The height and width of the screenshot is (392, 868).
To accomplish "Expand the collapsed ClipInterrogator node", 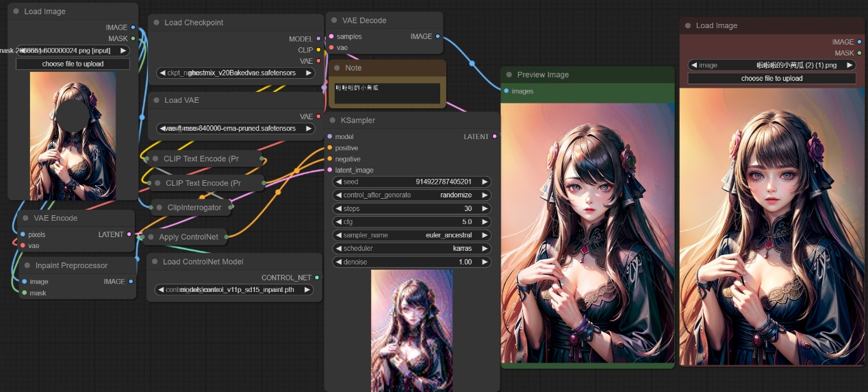I will click(x=158, y=207).
